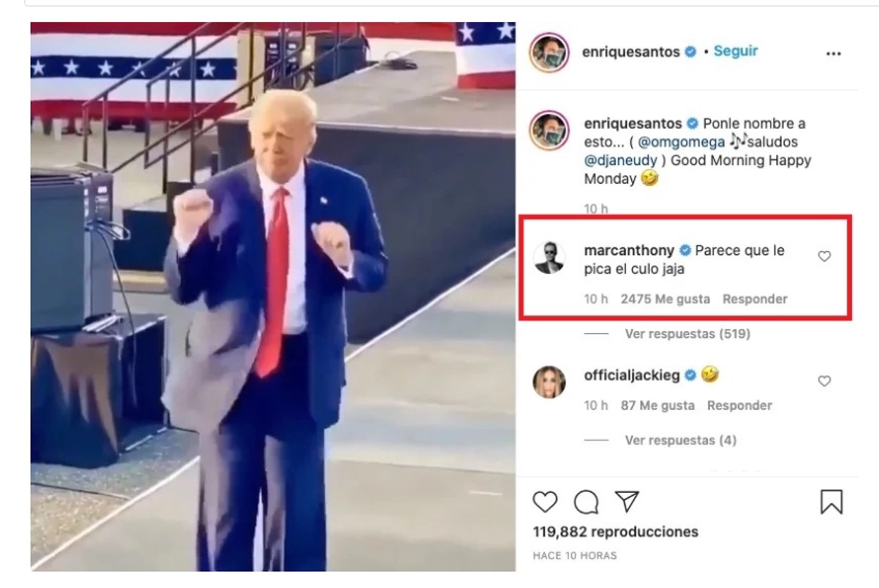Open marcanthony's avatar
879x588 pixels.
coord(549,258)
